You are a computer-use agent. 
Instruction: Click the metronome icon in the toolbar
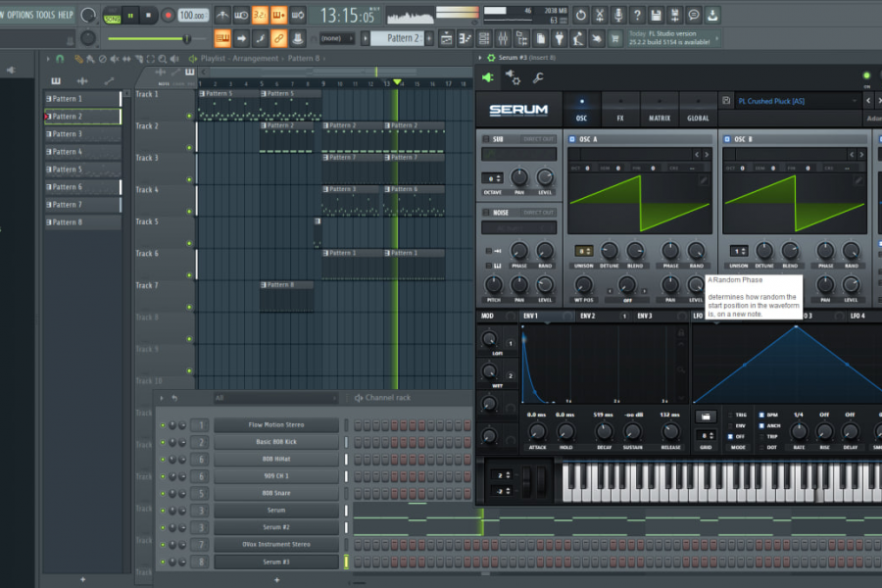(222, 16)
